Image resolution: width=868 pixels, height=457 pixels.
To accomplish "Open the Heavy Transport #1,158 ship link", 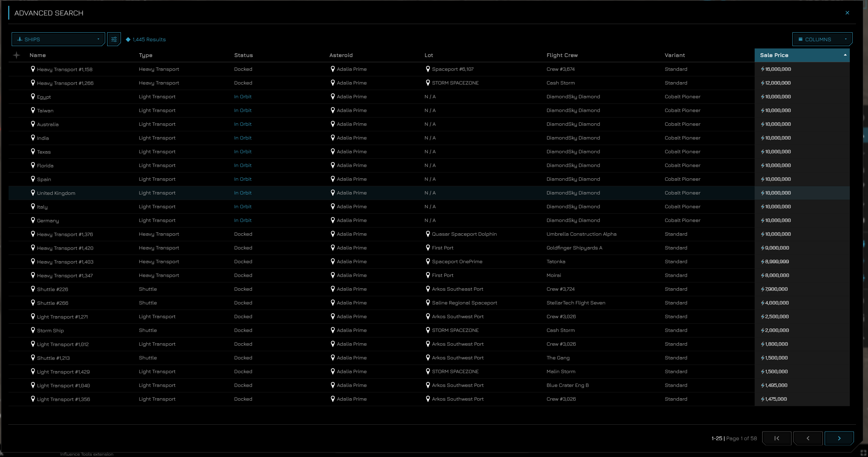I will pyautogui.click(x=65, y=69).
